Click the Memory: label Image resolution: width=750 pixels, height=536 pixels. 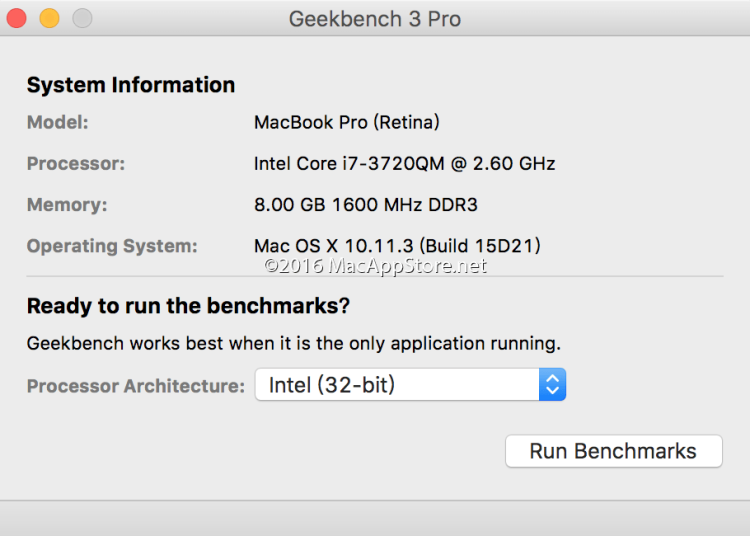pyautogui.click(x=66, y=205)
